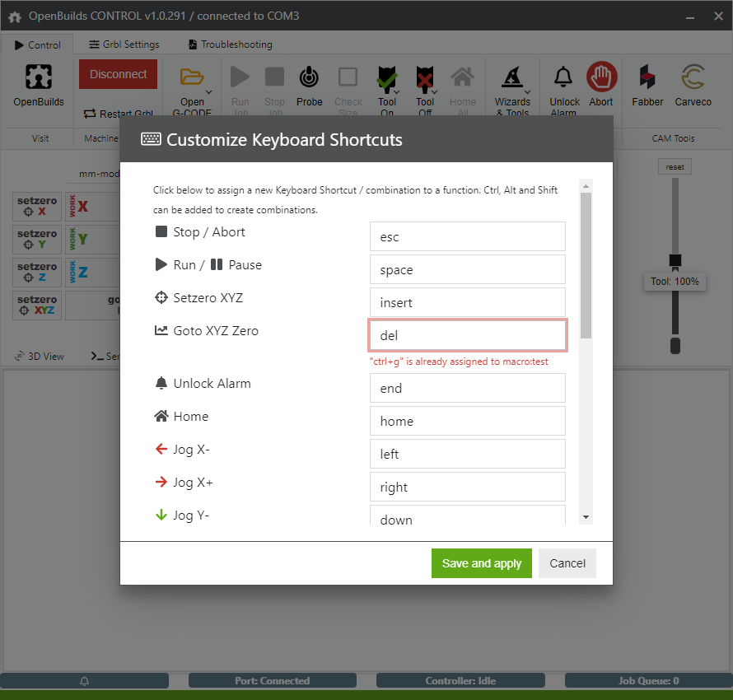Viewport: 733px width, 700px height.
Task: Cancel the keyboard shortcuts dialog
Action: pyautogui.click(x=567, y=563)
